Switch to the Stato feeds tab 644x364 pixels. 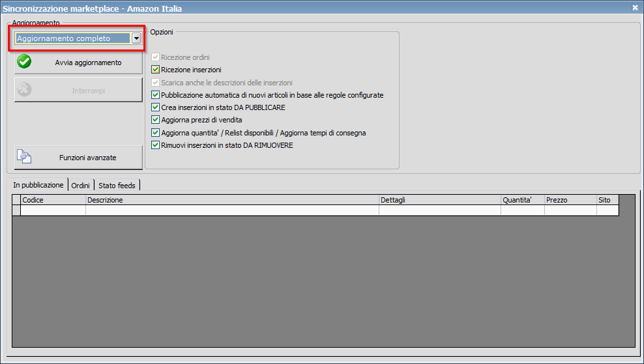click(117, 186)
